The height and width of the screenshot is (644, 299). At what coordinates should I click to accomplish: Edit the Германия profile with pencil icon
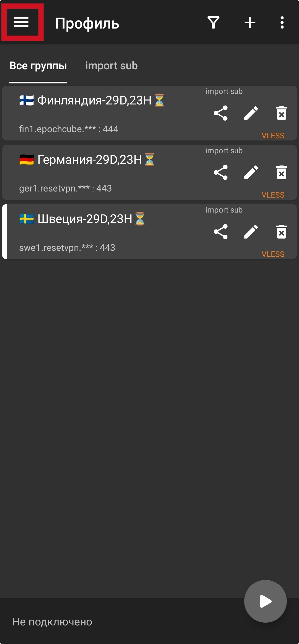point(251,172)
